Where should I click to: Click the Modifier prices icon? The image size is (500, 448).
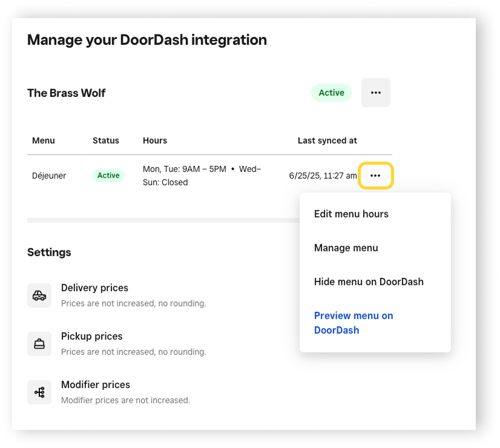pos(39,392)
